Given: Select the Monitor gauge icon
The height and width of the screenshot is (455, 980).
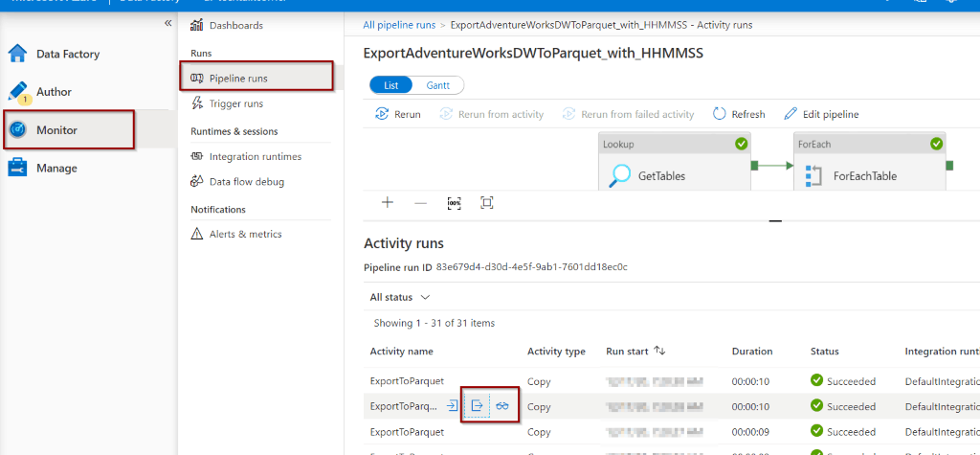Looking at the screenshot, I should click(18, 129).
